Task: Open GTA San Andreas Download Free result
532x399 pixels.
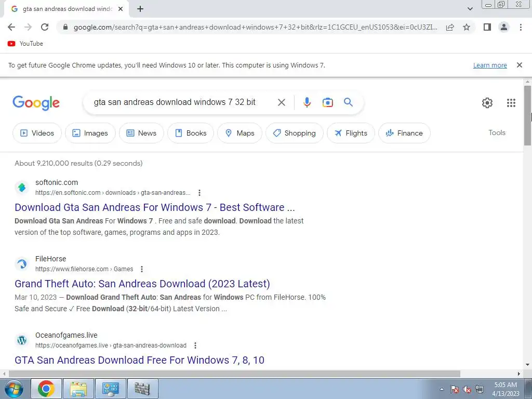Action: point(139,360)
